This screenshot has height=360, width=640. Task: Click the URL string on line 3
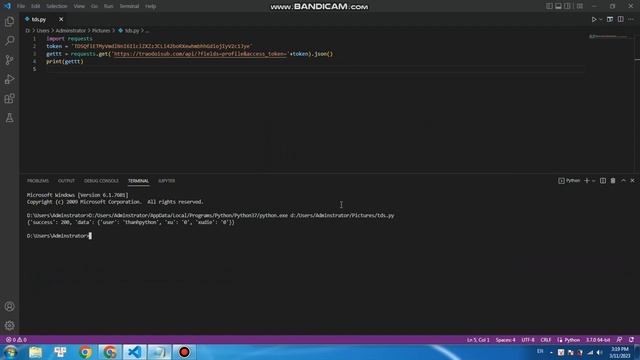200,54
